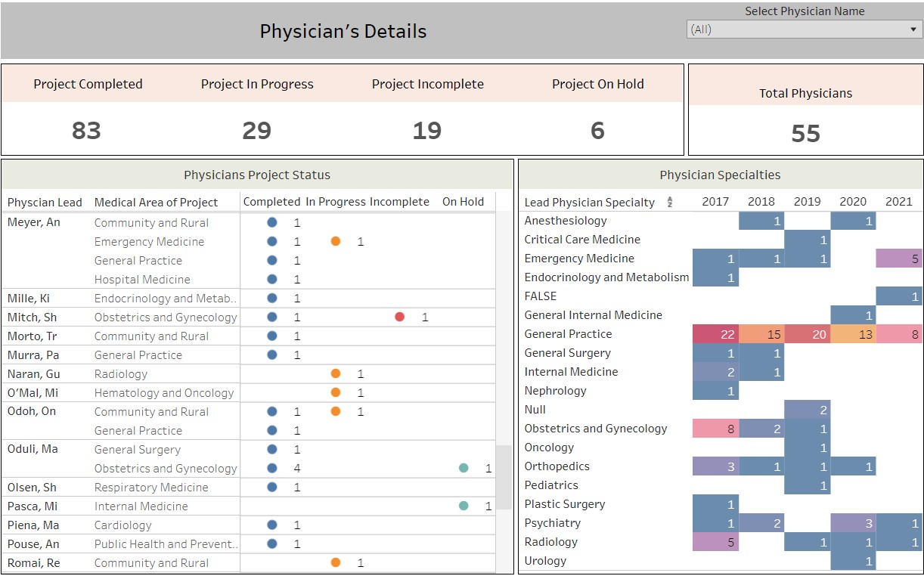
Task: Select the Obstetrics and Gynecology specialty label
Action: coord(596,429)
